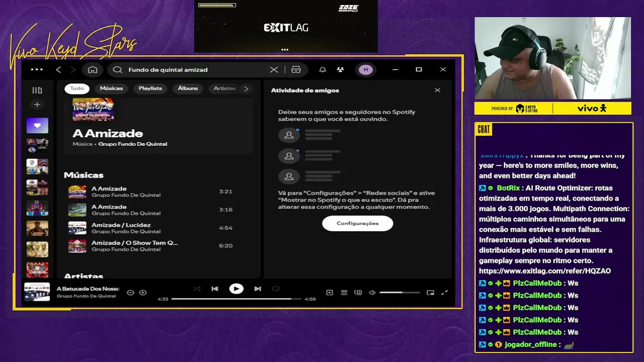
Task: Go back with the left arrow
Action: click(x=58, y=69)
